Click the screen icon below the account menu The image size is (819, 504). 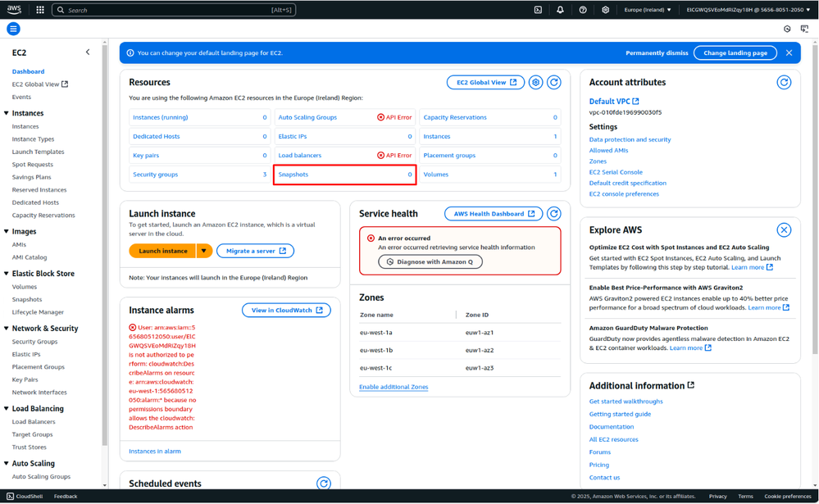[804, 29]
